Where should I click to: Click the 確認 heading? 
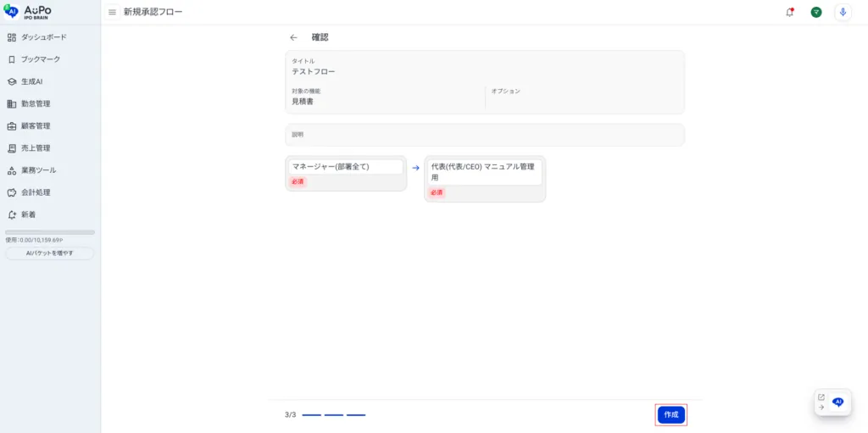click(320, 37)
